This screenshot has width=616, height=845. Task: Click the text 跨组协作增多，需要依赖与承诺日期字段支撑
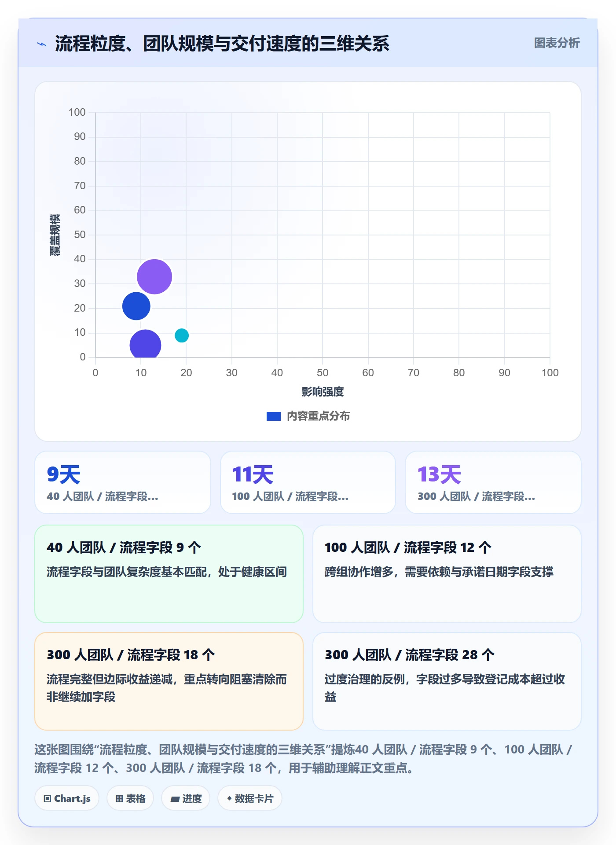pyautogui.click(x=439, y=572)
